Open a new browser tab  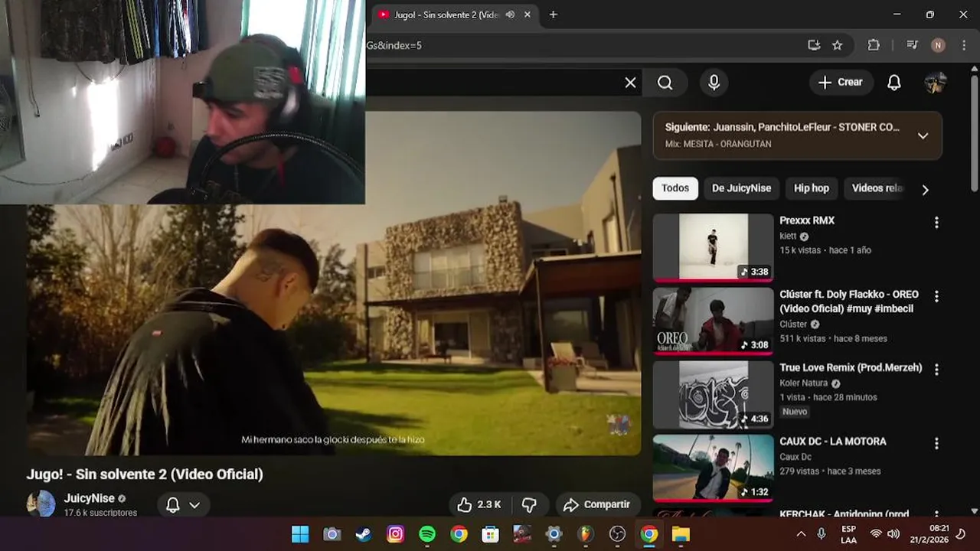tap(553, 15)
